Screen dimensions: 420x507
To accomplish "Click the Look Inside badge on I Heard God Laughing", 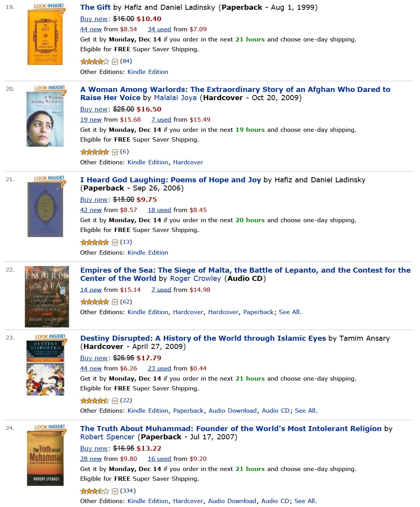I will 49,178.
